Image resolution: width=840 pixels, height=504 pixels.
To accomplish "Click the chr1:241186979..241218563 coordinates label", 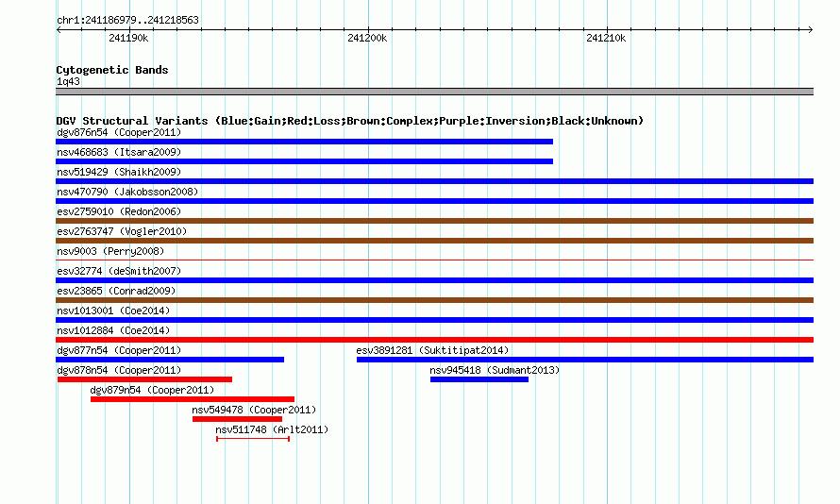I will coord(127,20).
